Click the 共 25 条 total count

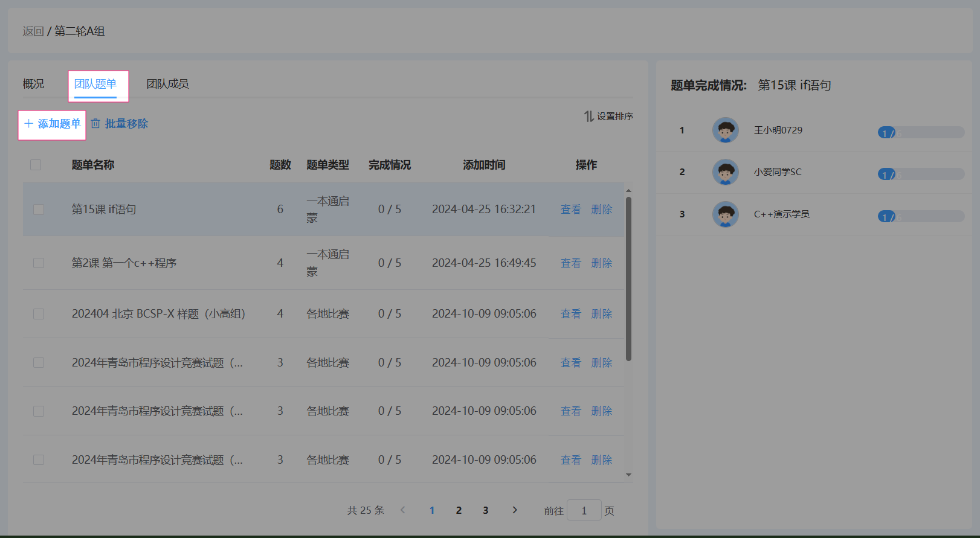pos(366,510)
